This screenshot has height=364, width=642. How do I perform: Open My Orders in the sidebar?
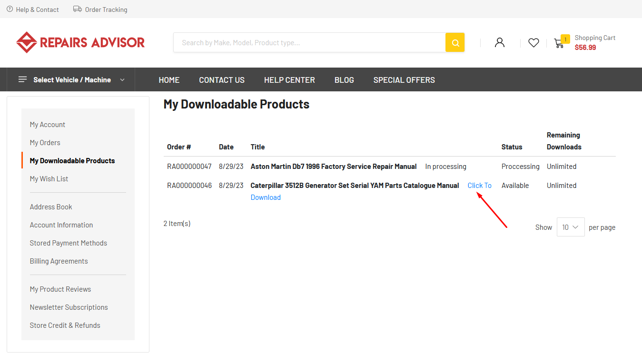[45, 143]
